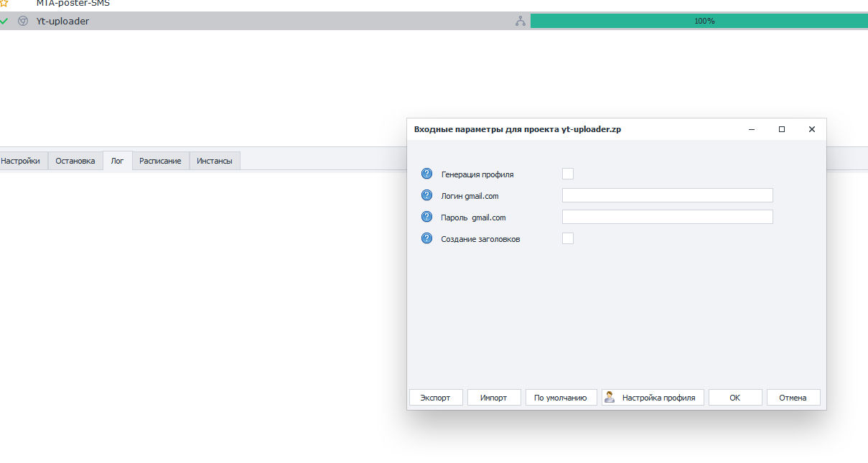868x463 pixels.
Task: Click help icon beside Создание заголовков
Action: pos(427,238)
